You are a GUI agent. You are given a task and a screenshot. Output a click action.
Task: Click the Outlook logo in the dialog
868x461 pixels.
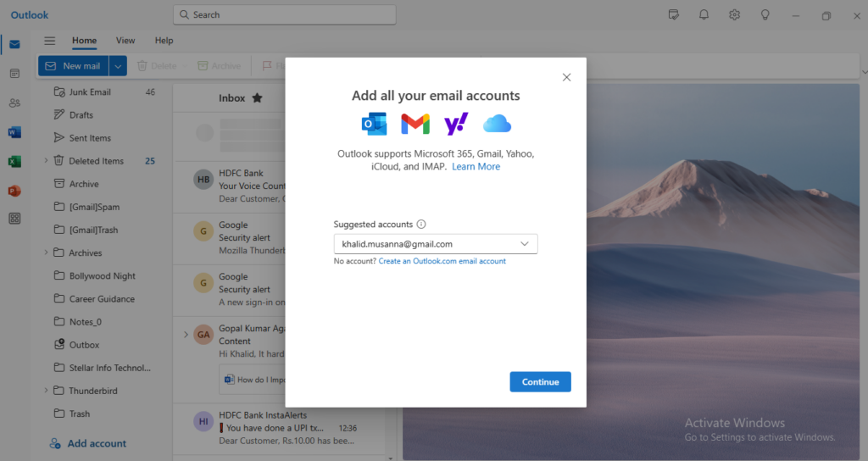(x=374, y=124)
